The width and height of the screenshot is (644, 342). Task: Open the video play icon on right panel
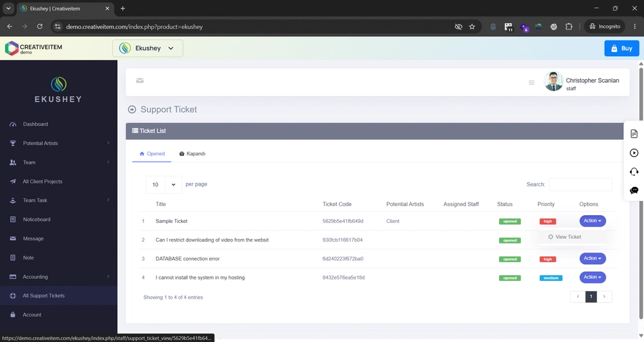pyautogui.click(x=634, y=153)
